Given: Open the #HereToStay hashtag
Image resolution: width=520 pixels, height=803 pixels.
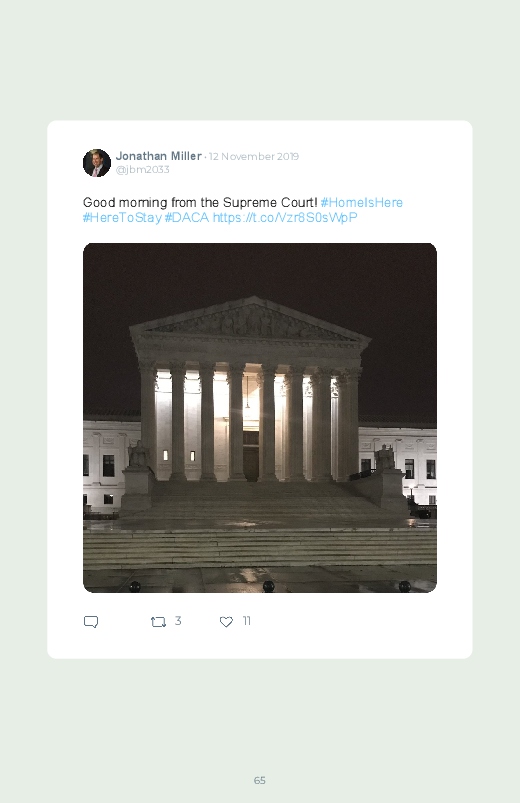Looking at the screenshot, I should click(122, 218).
